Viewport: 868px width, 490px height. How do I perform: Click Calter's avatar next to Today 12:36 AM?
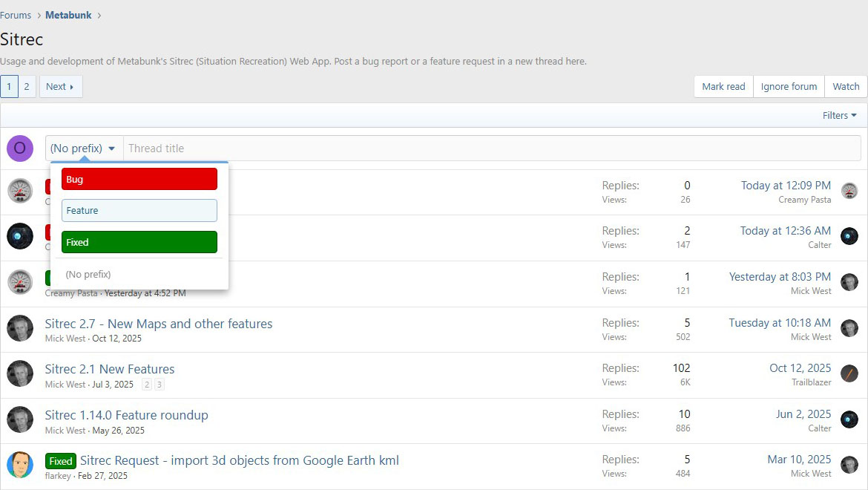[x=849, y=236]
